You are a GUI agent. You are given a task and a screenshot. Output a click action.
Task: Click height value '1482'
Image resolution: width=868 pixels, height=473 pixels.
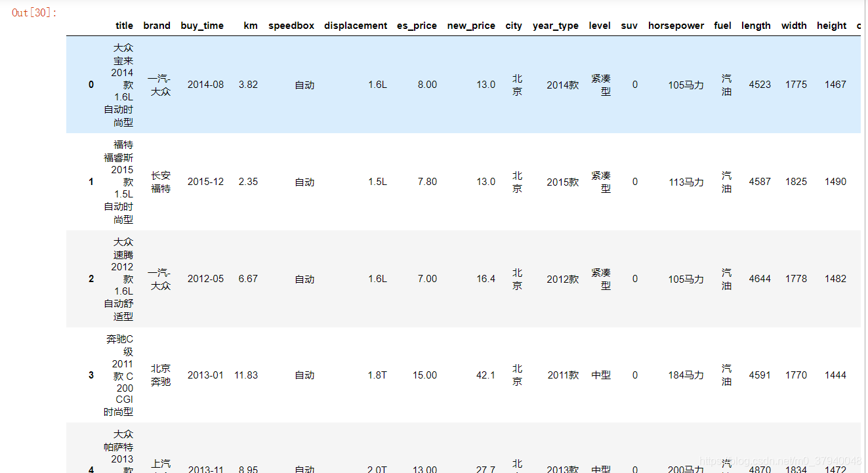[836, 279]
